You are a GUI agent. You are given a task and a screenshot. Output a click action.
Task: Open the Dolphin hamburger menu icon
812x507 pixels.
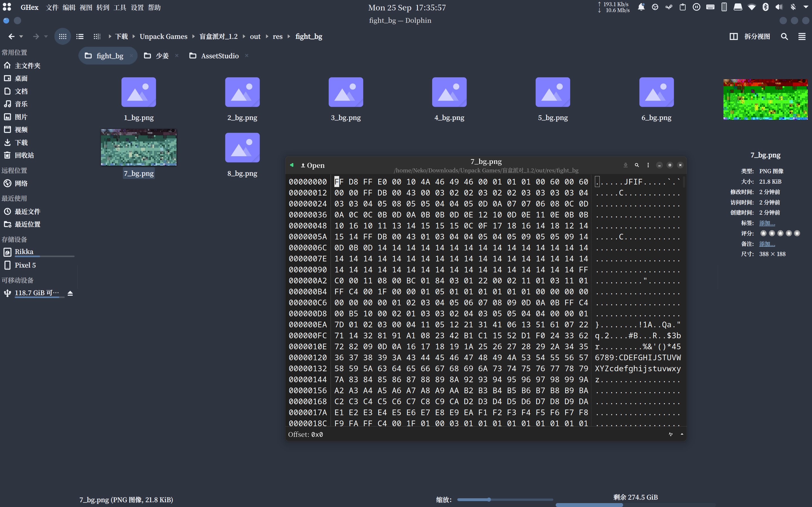coord(802,36)
